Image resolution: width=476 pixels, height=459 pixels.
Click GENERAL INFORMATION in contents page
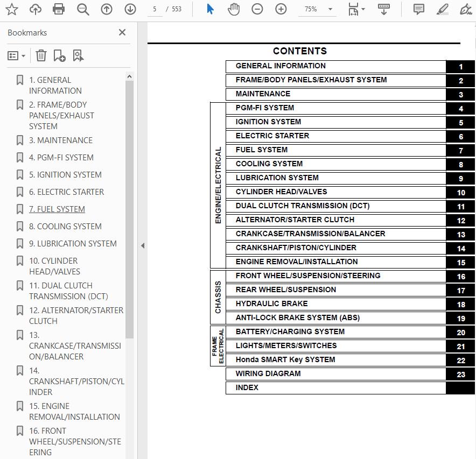(x=281, y=66)
